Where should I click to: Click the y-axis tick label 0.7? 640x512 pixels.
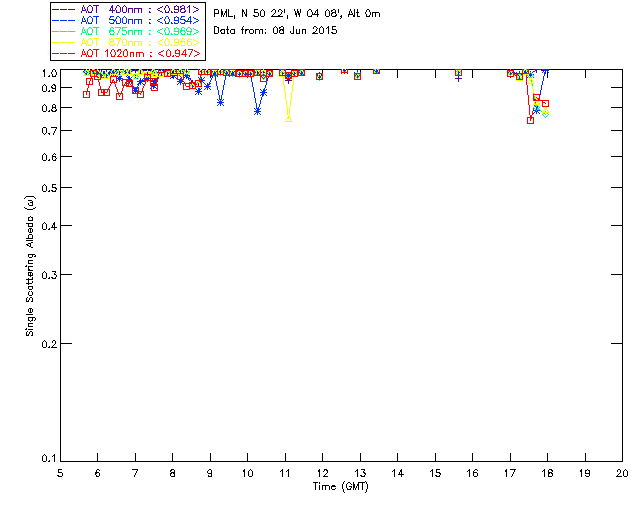[x=49, y=131]
